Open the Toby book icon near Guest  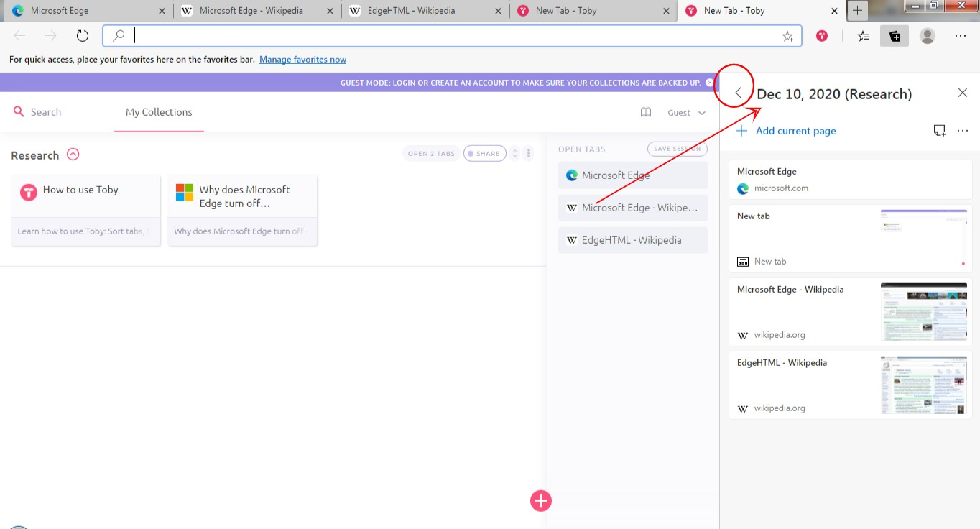[646, 112]
